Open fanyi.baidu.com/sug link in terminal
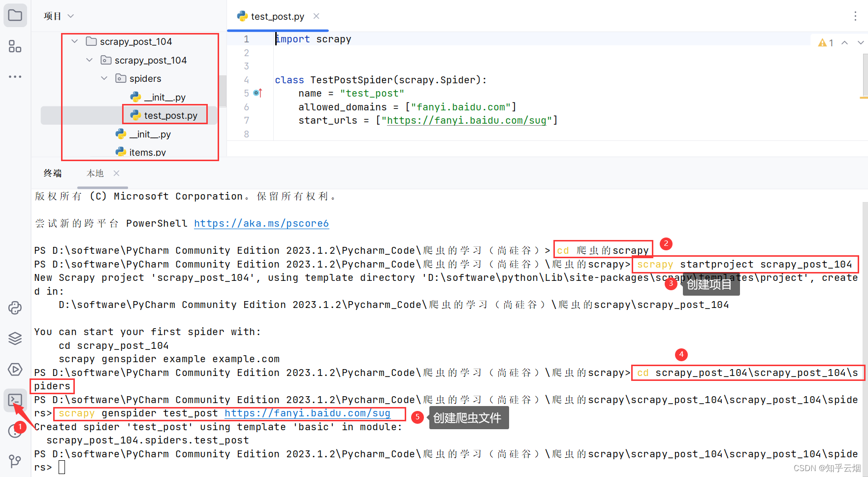Image resolution: width=868 pixels, height=477 pixels. [308, 413]
